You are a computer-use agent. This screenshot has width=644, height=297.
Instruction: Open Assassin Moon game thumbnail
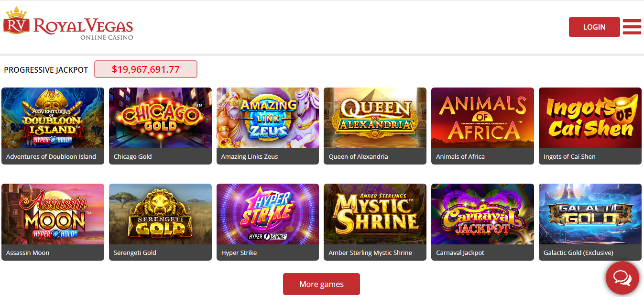pos(53,214)
